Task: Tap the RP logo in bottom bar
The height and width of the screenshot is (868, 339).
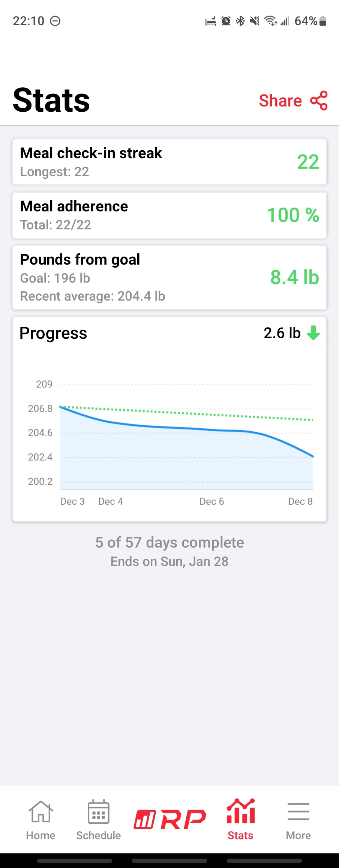Action: [x=170, y=819]
